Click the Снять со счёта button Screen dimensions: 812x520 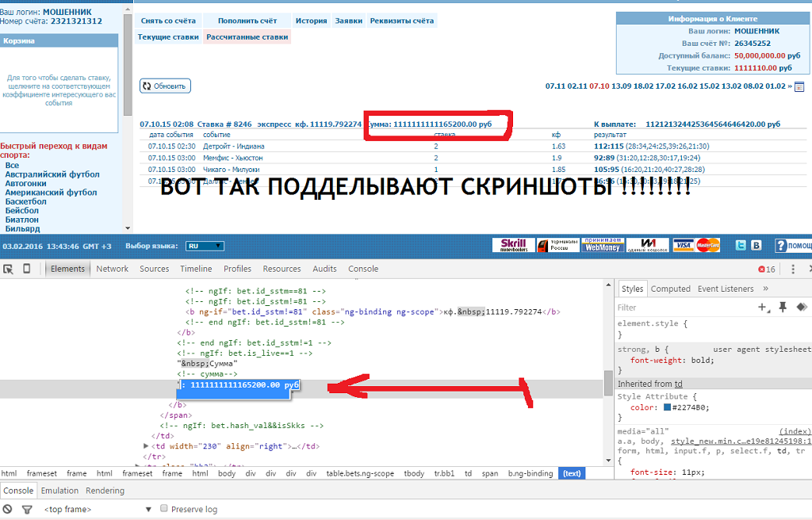point(168,21)
